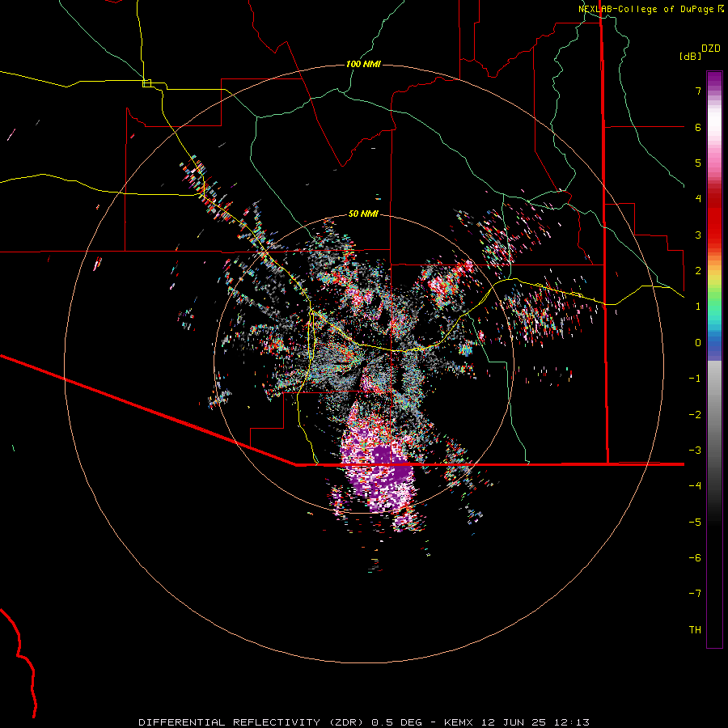
Task: Click the Differential Reflectivity ZDR title text
Action: point(281,722)
